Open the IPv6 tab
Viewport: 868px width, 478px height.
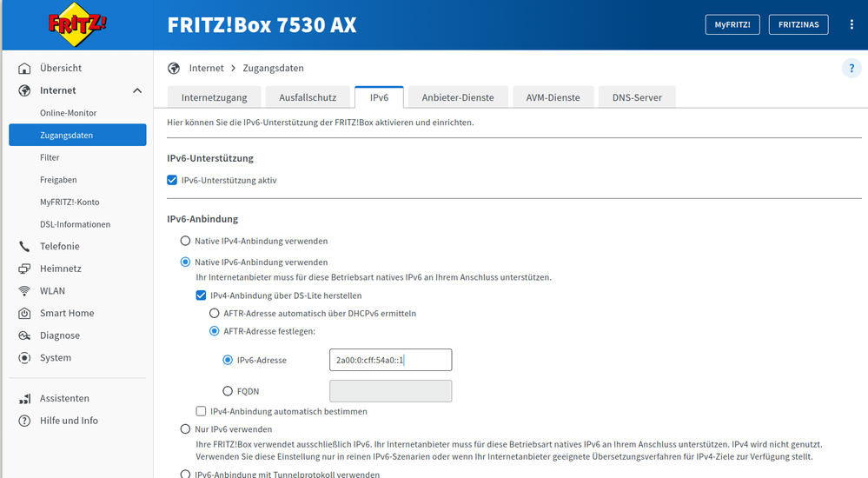(379, 97)
